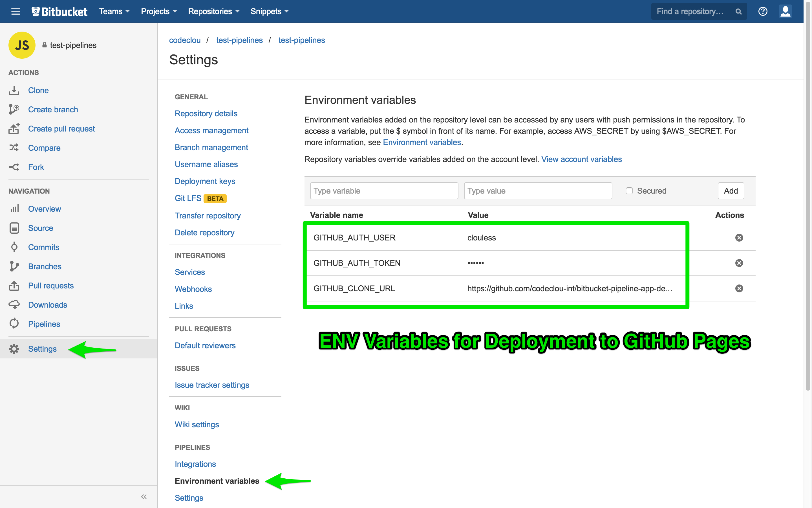Screen dimensions: 812x508
Task: Collapse the sidebar with double chevron
Action: (x=144, y=497)
